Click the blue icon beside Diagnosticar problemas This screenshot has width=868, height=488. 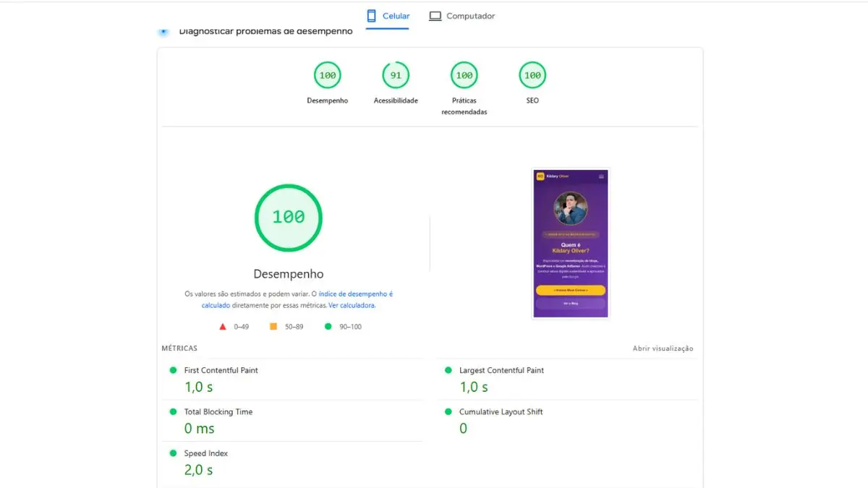point(163,32)
